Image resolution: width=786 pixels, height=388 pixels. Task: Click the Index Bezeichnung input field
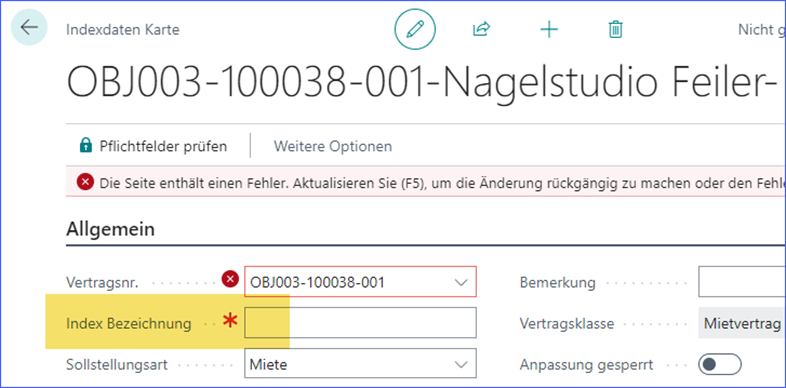tap(360, 323)
